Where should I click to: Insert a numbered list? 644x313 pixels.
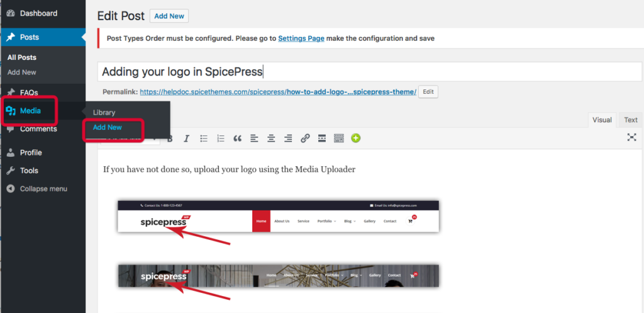(221, 139)
